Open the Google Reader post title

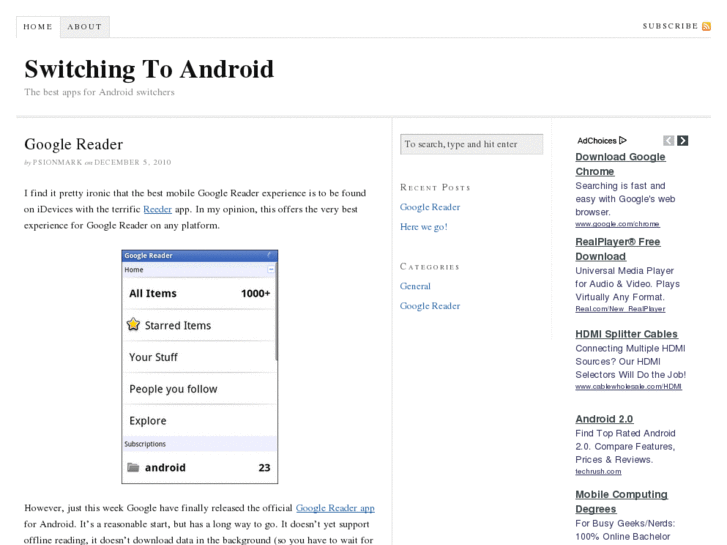tap(73, 144)
